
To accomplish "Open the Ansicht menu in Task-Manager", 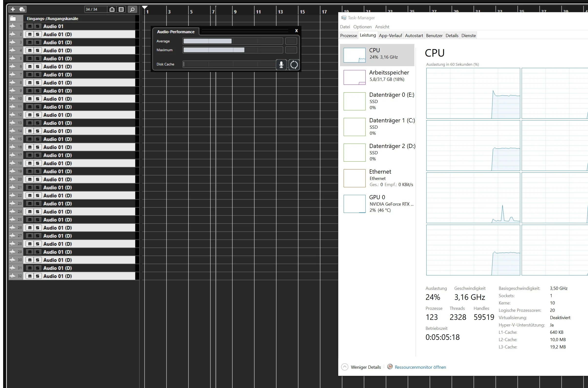I will point(382,27).
